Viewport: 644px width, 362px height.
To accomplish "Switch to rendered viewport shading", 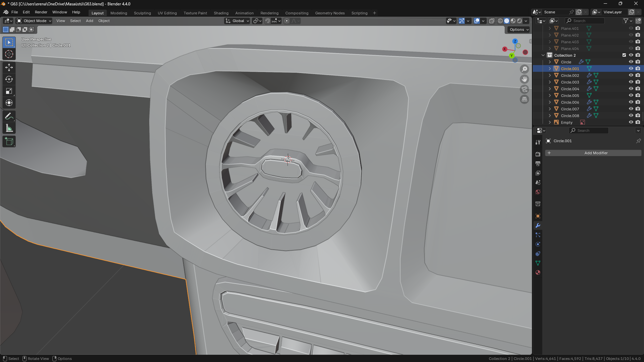I will [519, 21].
